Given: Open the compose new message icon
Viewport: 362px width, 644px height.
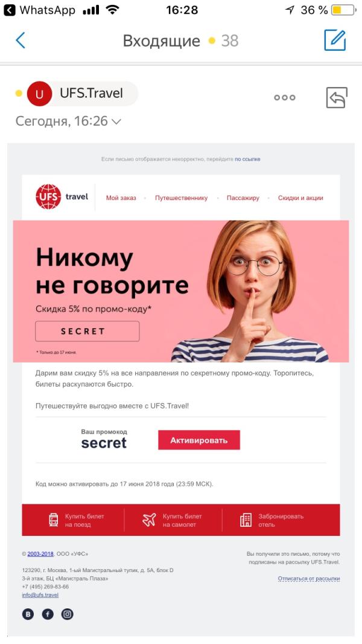Looking at the screenshot, I should (x=335, y=40).
